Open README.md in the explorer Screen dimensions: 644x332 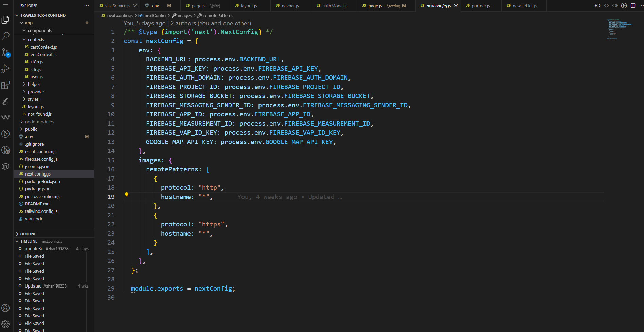click(54, 204)
